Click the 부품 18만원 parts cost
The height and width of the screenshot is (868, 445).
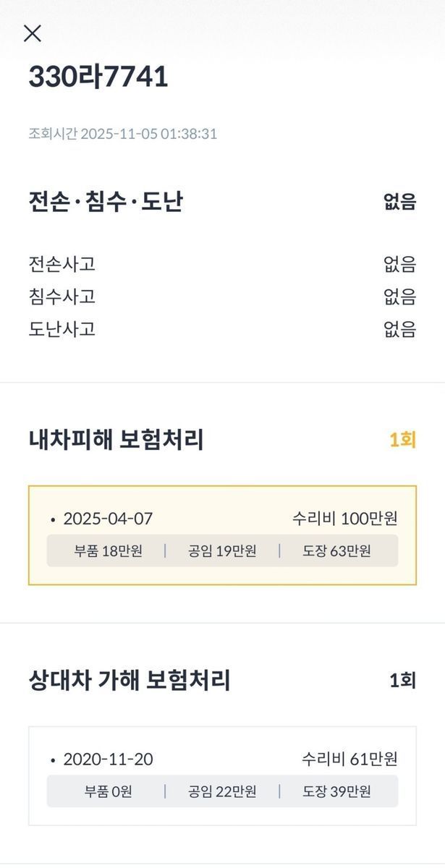pos(108,551)
